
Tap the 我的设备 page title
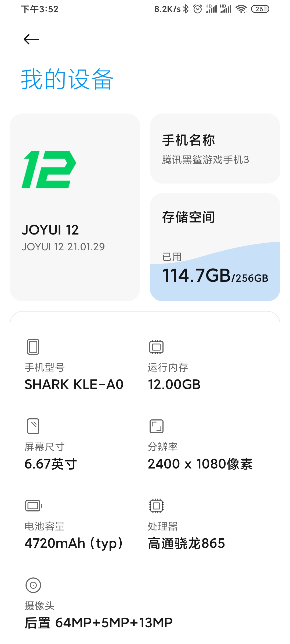[x=67, y=79]
